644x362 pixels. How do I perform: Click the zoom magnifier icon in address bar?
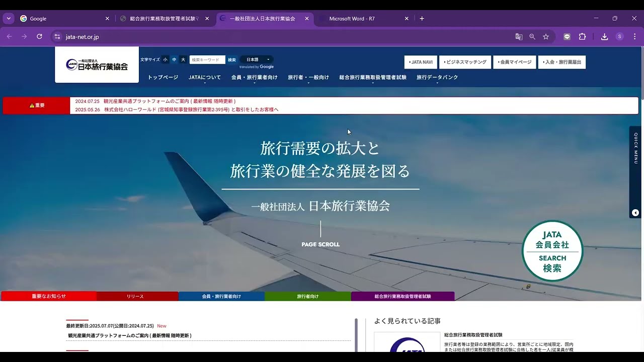pos(532,37)
